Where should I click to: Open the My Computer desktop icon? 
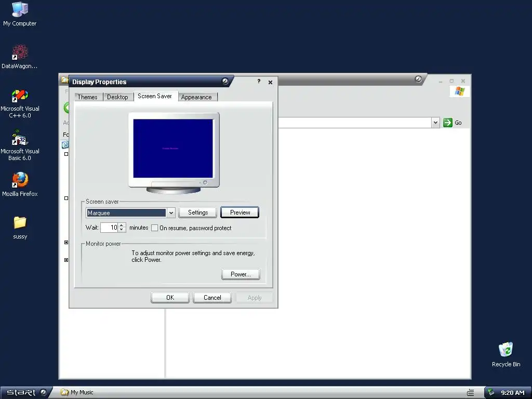[x=20, y=14]
